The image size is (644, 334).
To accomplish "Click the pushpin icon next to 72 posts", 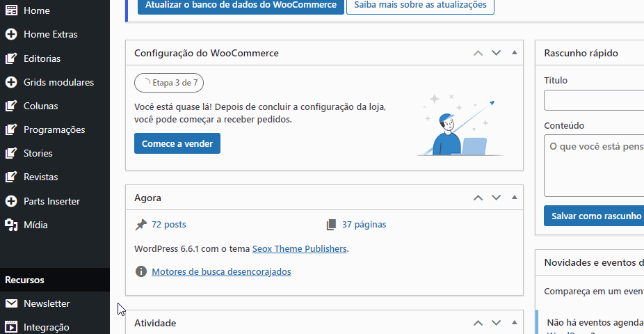I will tap(141, 225).
